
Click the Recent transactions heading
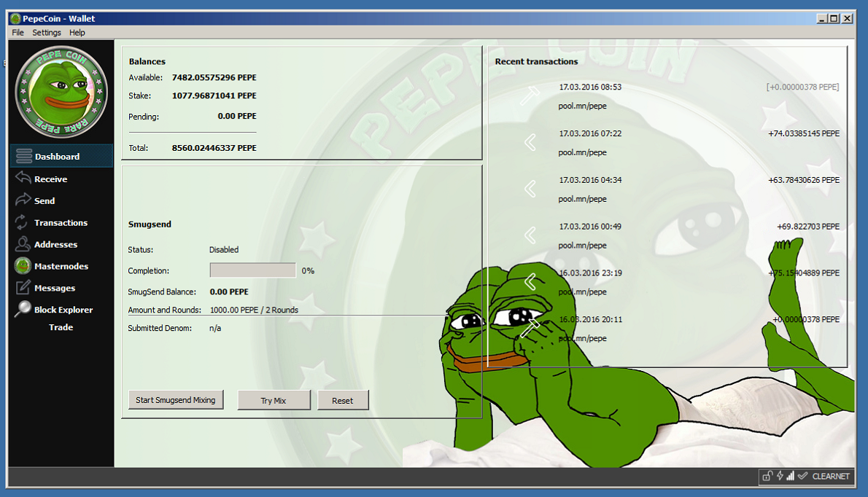[x=536, y=61]
